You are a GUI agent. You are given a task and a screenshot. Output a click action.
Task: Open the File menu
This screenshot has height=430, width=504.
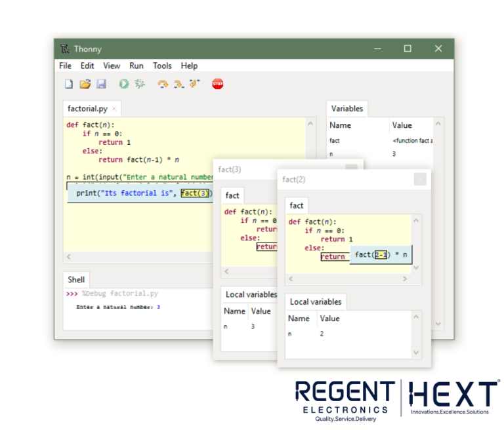tap(65, 66)
